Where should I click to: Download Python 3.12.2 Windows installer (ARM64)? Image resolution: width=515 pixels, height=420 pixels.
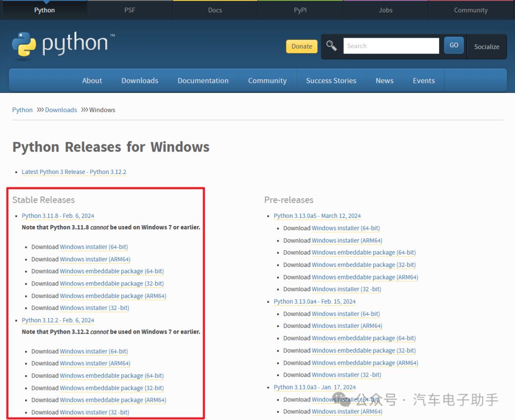coord(95,363)
